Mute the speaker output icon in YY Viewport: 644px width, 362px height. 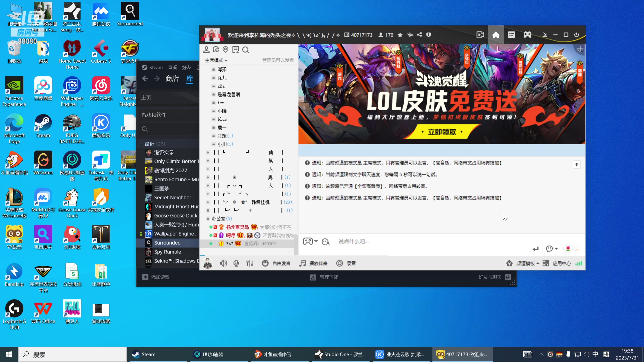pos(223,263)
